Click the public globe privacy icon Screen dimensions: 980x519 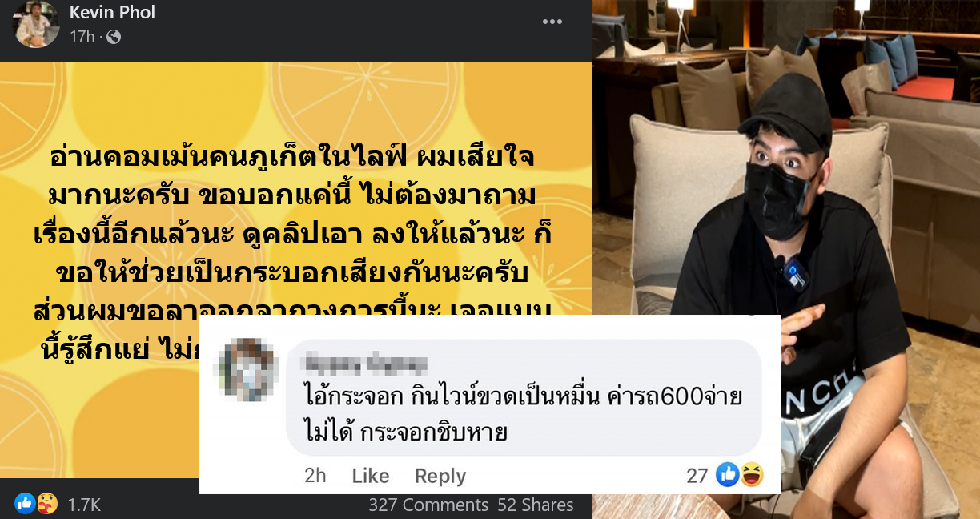pyautogui.click(x=114, y=37)
